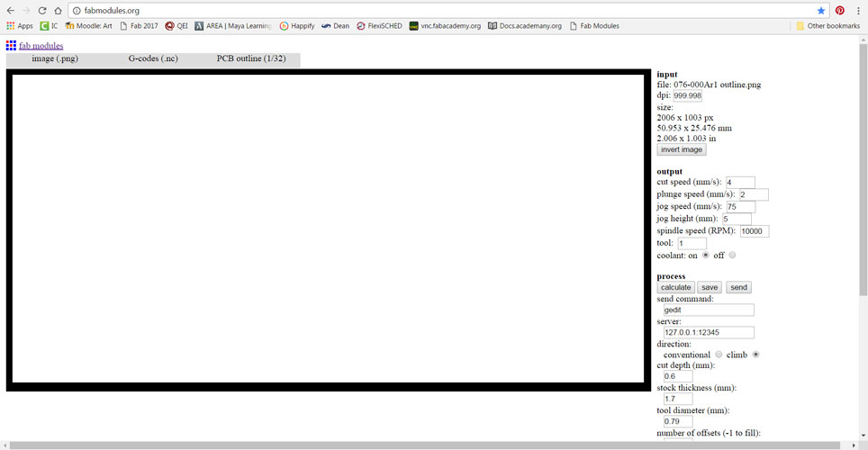Click the horizontal scrollbar right arrow
Viewport: 868px width, 450px height.
pyautogui.click(x=853, y=445)
